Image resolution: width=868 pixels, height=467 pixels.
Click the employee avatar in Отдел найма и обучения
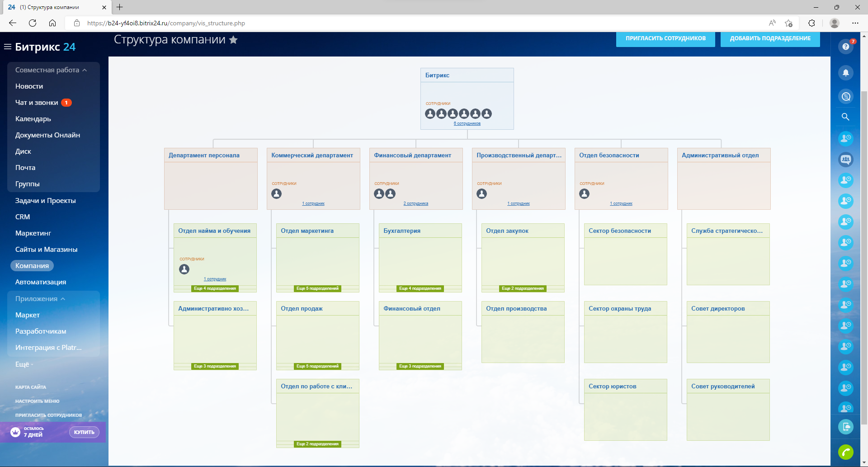(184, 269)
